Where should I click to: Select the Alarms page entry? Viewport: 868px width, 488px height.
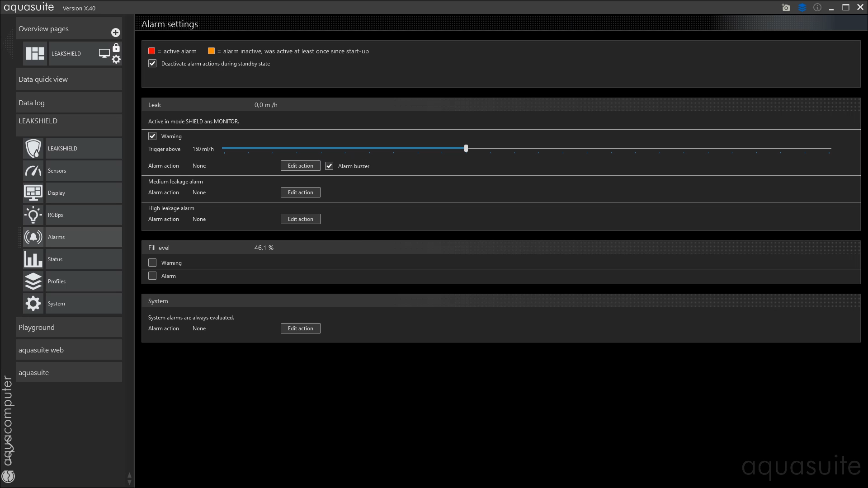click(84, 237)
